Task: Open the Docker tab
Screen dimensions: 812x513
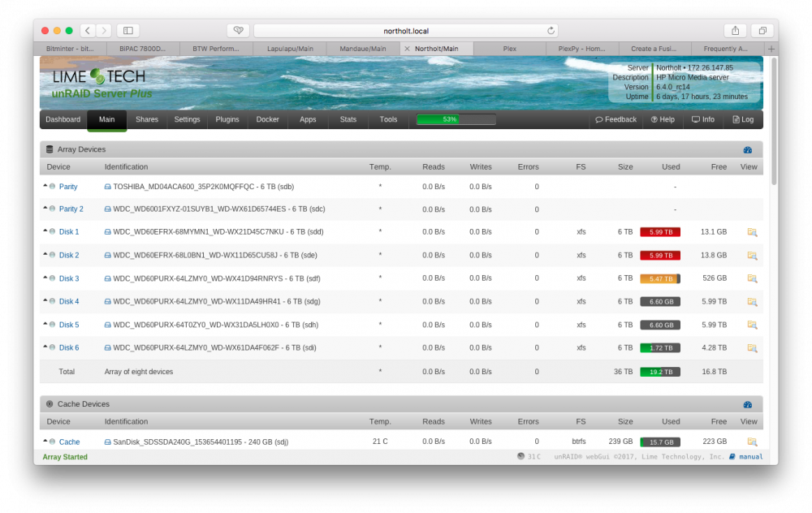Action: (268, 119)
